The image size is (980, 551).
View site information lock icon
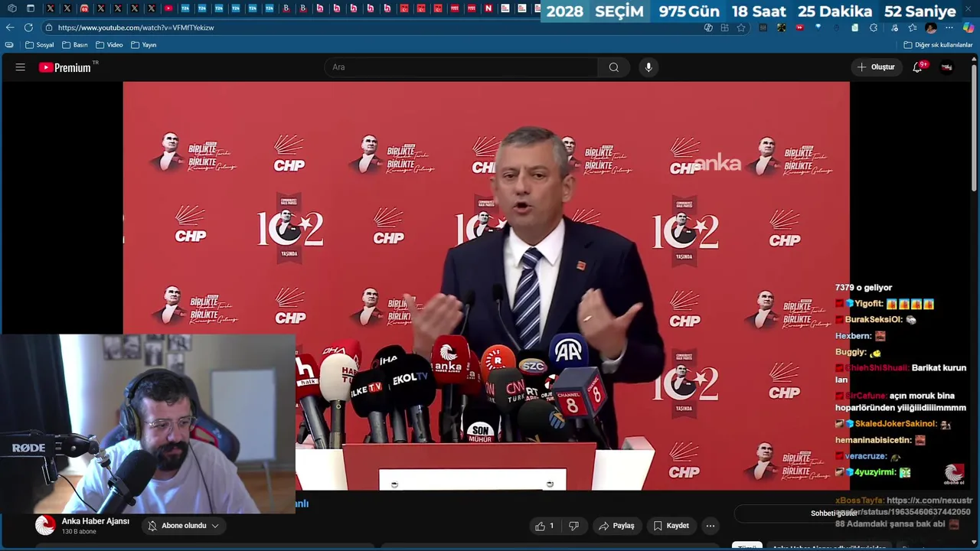click(49, 28)
